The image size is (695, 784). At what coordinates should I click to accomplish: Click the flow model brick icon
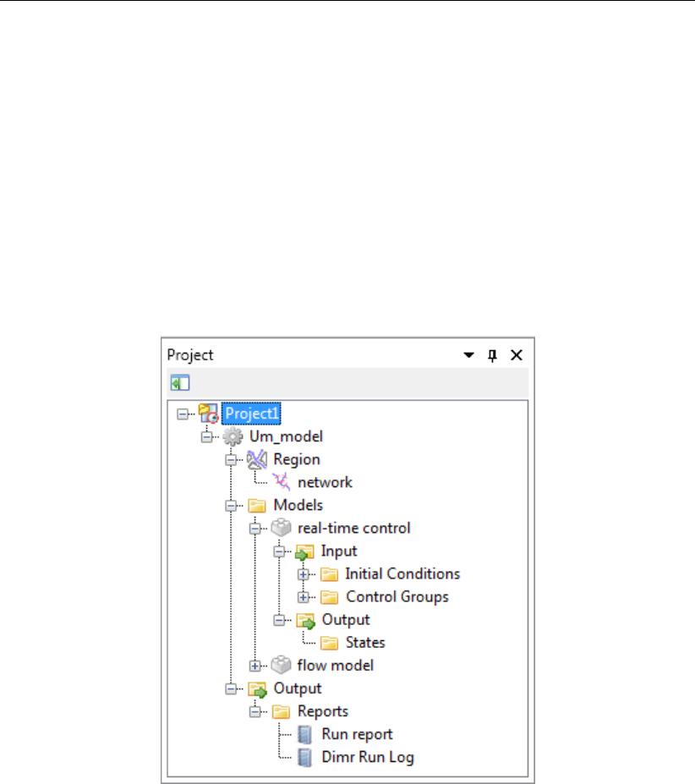coord(281,665)
